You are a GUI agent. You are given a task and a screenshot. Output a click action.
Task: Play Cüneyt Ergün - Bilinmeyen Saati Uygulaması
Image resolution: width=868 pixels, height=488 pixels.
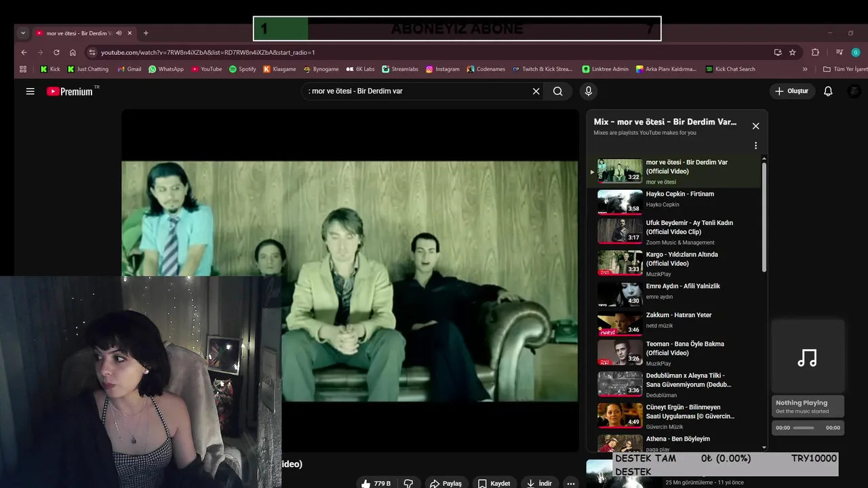[675, 416]
